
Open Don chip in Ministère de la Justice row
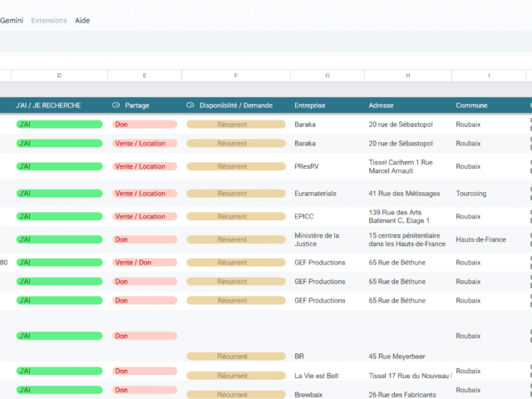coord(145,239)
